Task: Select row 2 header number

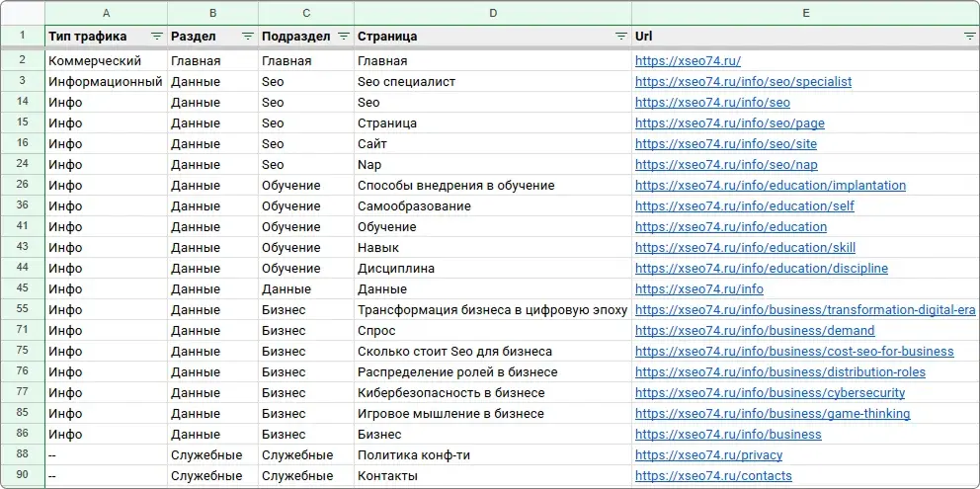Action: coord(23,60)
